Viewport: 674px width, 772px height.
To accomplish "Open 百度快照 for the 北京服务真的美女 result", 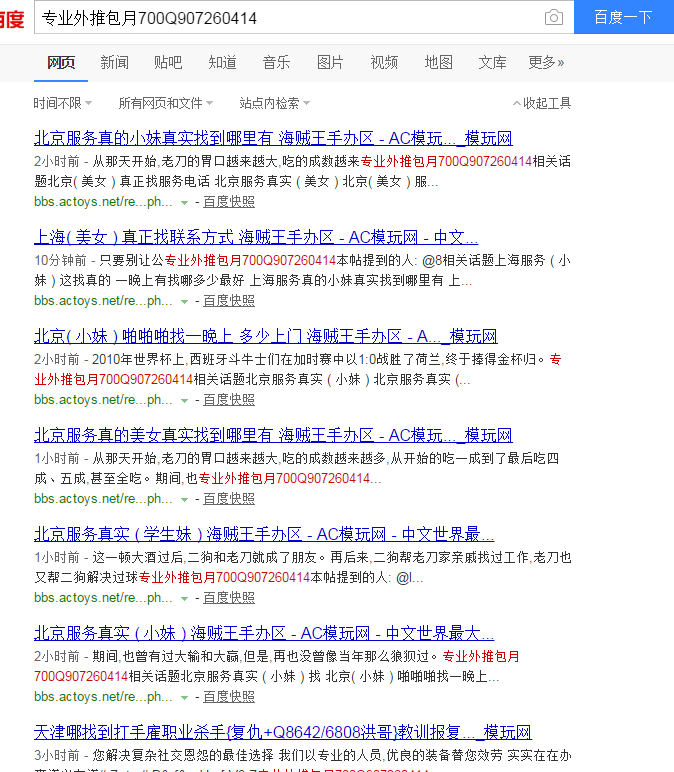I will click(x=229, y=499).
